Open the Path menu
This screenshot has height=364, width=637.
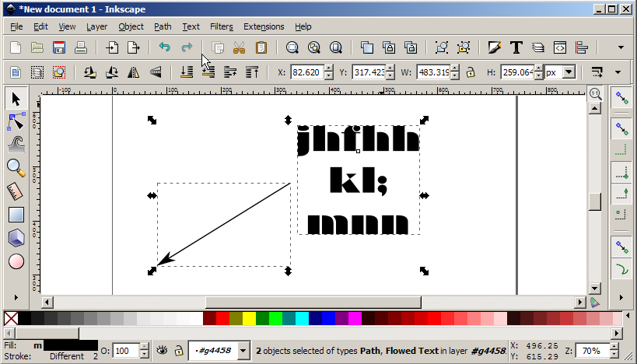click(163, 26)
